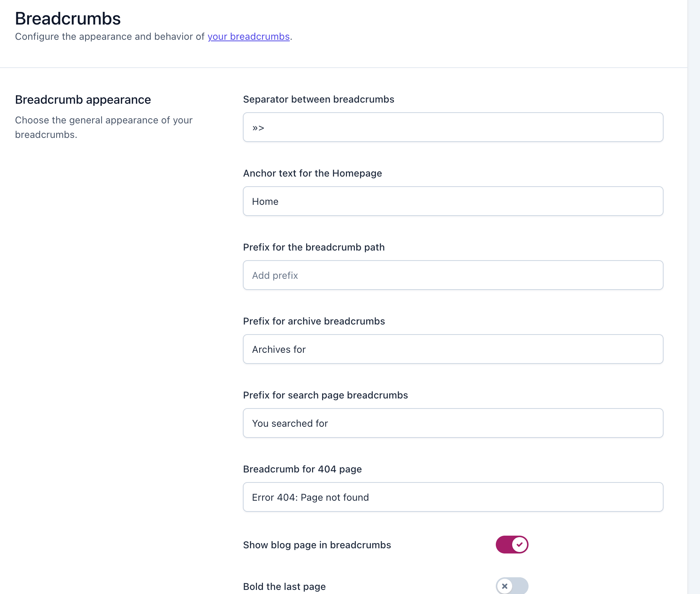
Task: Disable "Show blog page in breadcrumbs"
Action: pos(511,544)
